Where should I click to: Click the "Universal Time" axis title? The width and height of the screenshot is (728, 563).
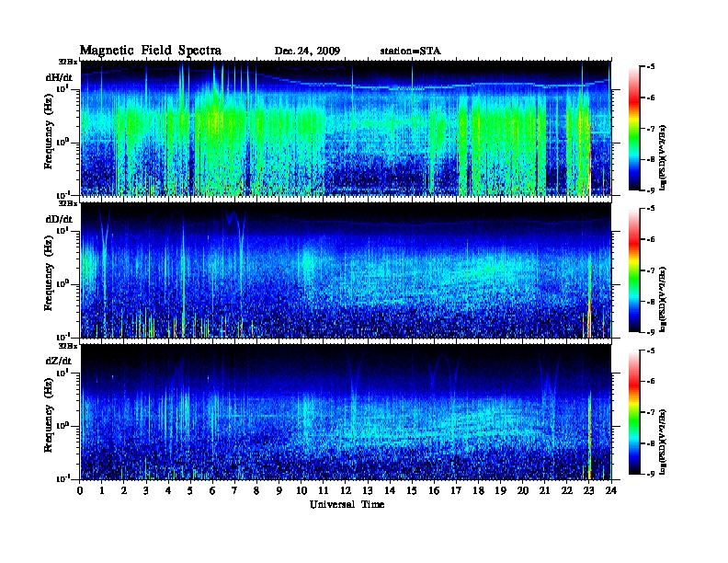tap(347, 504)
